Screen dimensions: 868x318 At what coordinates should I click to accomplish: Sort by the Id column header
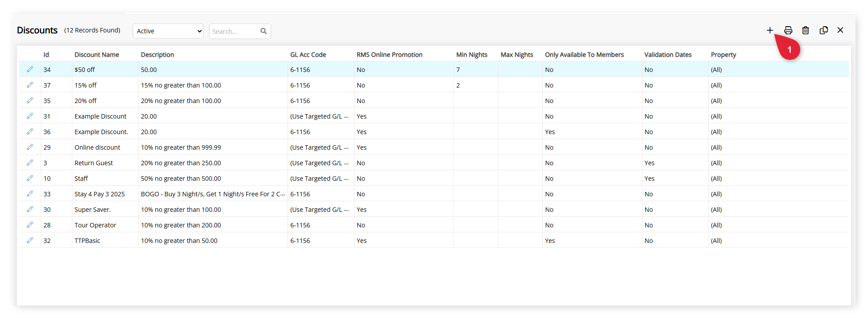(46, 55)
